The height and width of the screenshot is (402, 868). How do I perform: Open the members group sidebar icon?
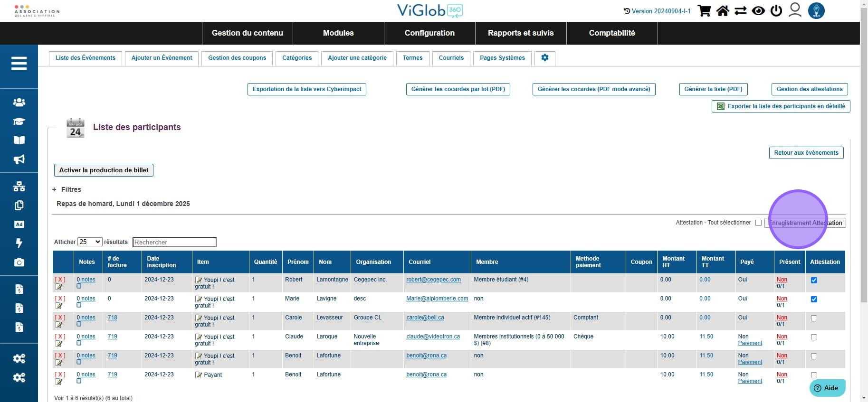pos(19,102)
